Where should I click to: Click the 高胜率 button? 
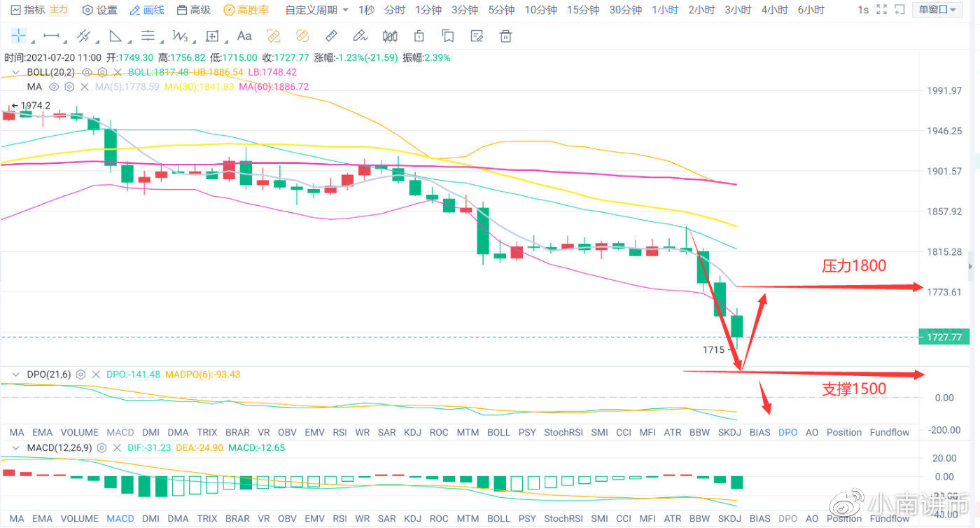245,10
